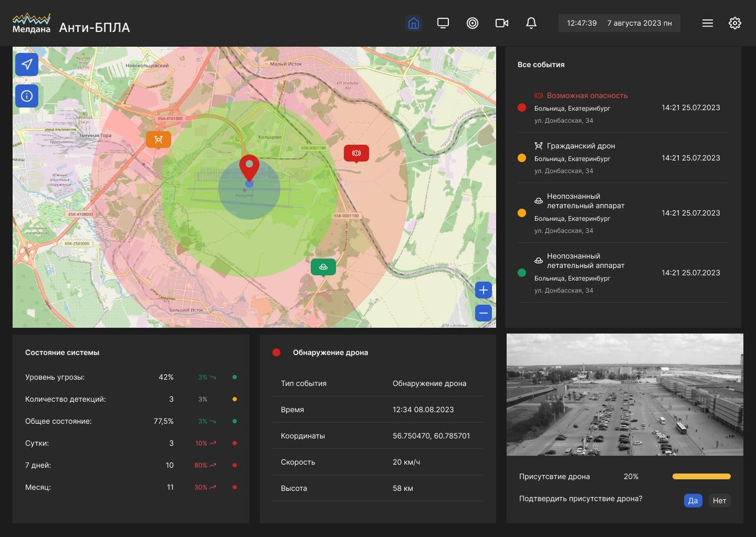Select the red danger marker on map

pyautogui.click(x=356, y=153)
